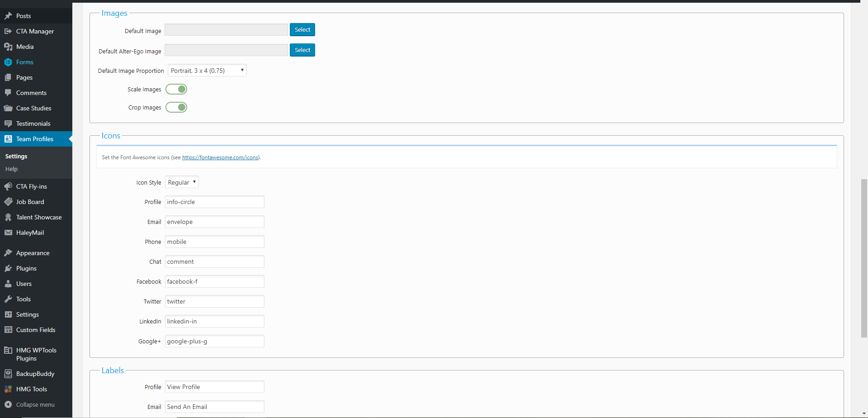Select a Default Alter-Ego Image
The image size is (868, 418).
(x=302, y=50)
